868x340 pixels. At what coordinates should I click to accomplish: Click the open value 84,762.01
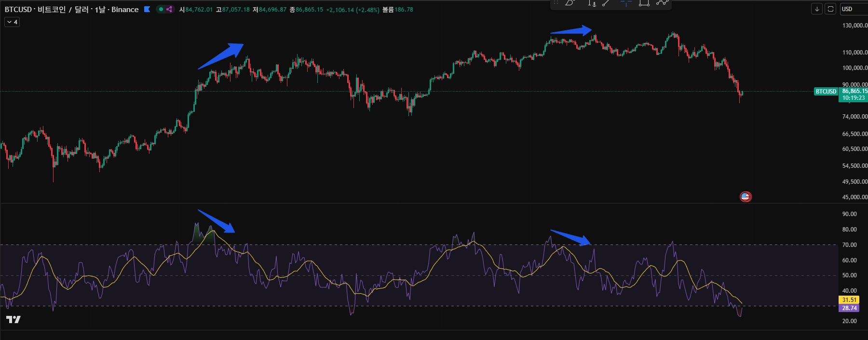(x=199, y=10)
